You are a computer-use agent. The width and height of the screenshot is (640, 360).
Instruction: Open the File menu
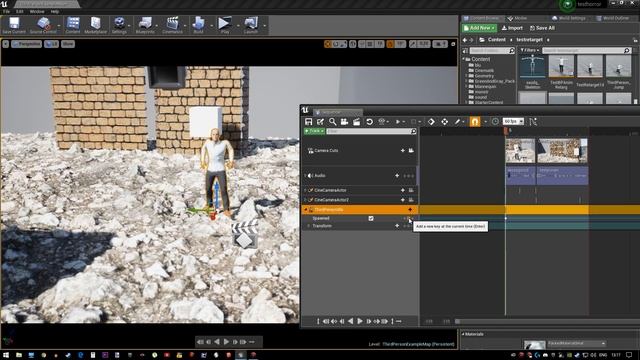click(x=7, y=11)
